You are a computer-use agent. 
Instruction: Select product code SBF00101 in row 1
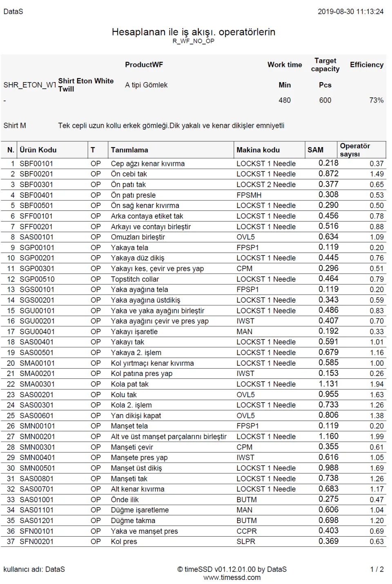click(x=36, y=163)
